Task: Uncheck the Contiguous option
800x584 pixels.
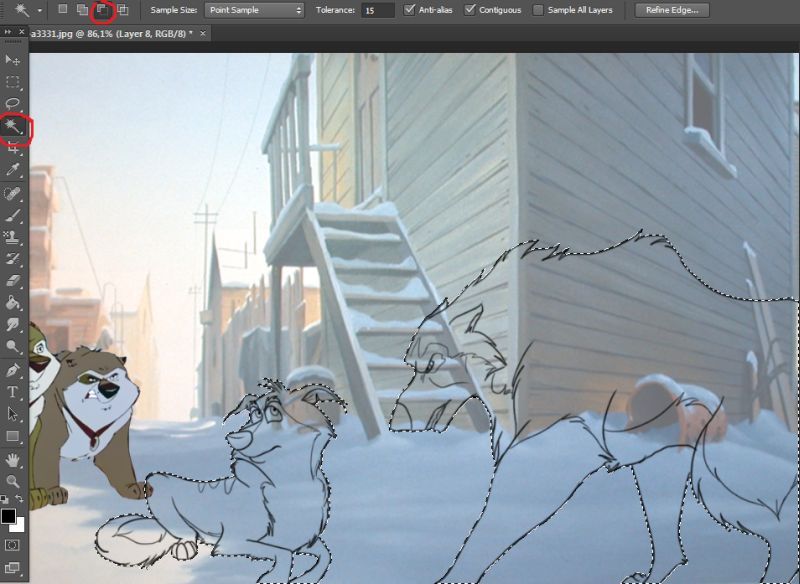Action: 470,10
